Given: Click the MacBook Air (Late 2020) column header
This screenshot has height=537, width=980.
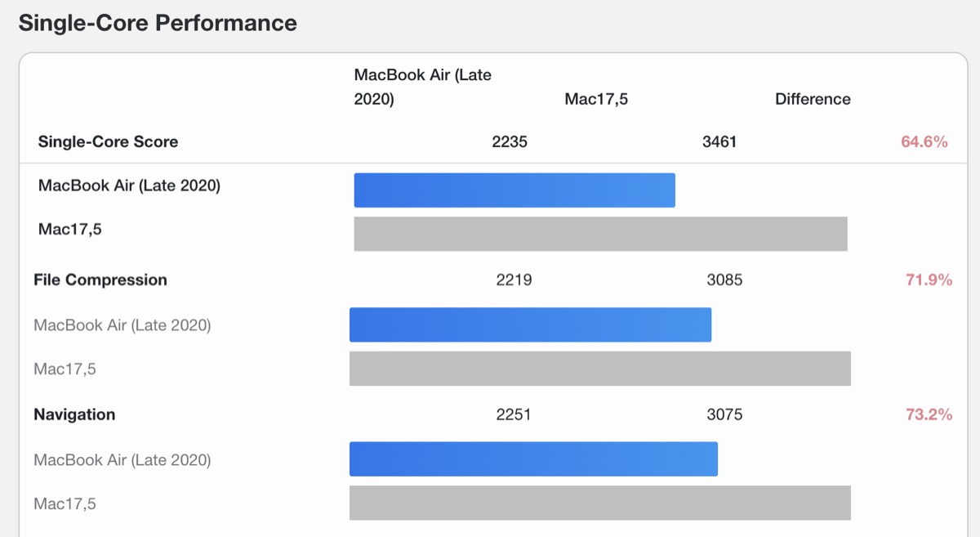Looking at the screenshot, I should (x=422, y=87).
